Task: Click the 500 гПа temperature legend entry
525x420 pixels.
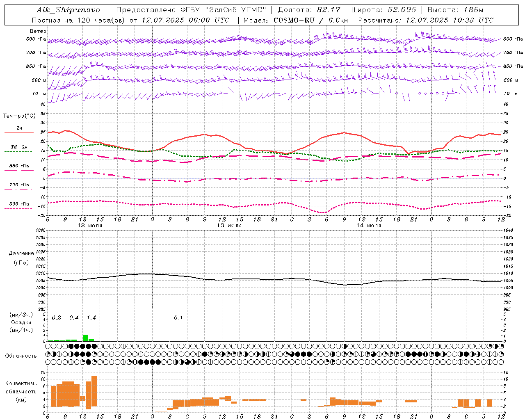Action: [x=19, y=204]
